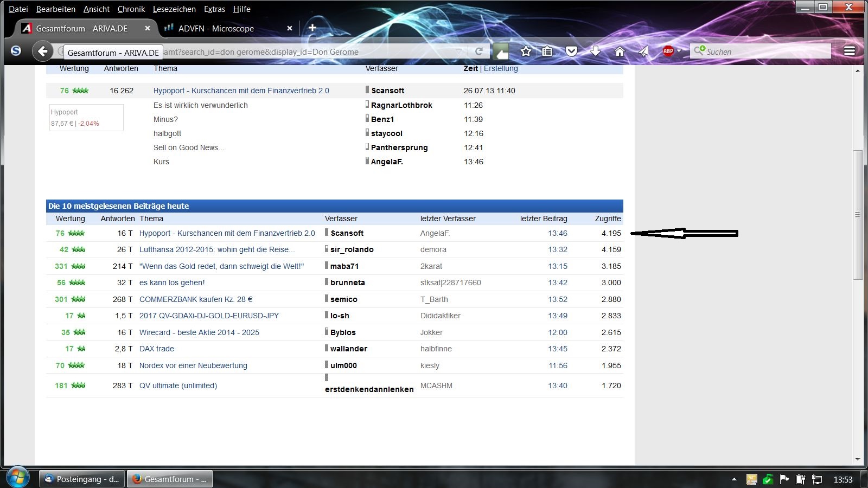Click the page vertical scrollbar thumb
The image size is (868, 488).
tap(858, 215)
